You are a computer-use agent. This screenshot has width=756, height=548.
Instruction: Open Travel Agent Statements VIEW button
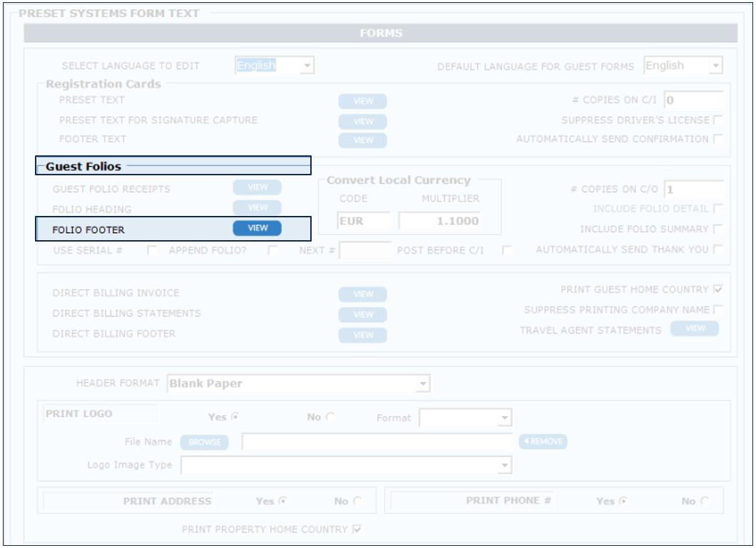coord(695,329)
